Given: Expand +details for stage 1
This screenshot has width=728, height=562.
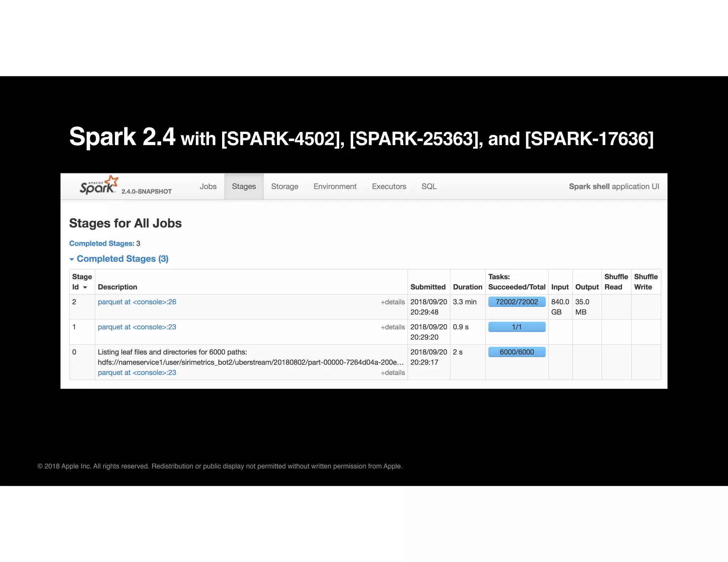Looking at the screenshot, I should (x=393, y=327).
